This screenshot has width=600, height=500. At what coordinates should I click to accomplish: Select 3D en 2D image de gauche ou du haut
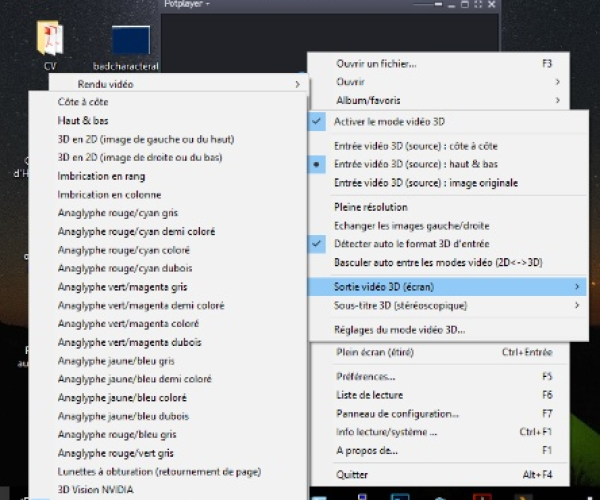pos(168,139)
